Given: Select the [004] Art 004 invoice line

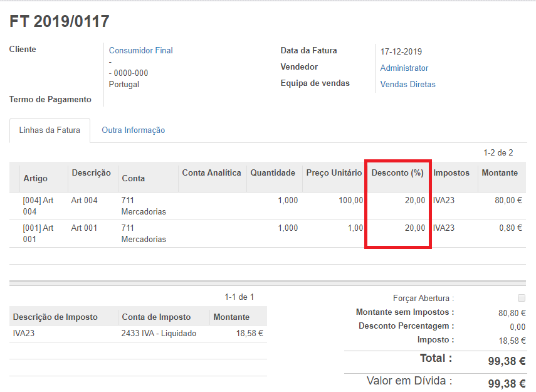Looking at the screenshot, I should tap(38, 206).
